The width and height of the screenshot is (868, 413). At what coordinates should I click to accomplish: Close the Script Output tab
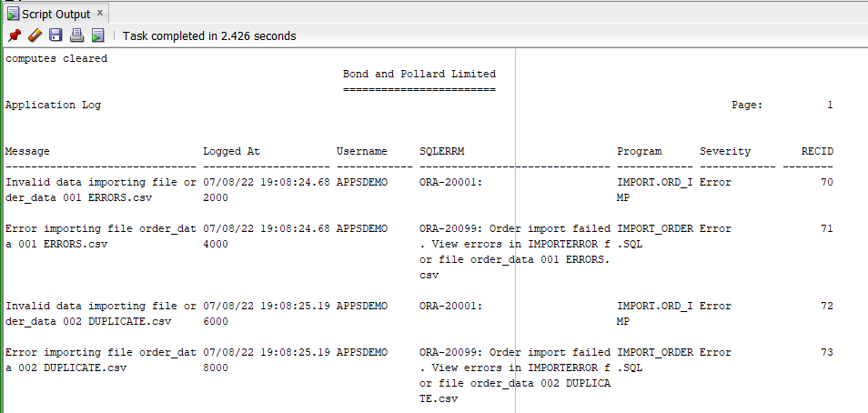(99, 13)
